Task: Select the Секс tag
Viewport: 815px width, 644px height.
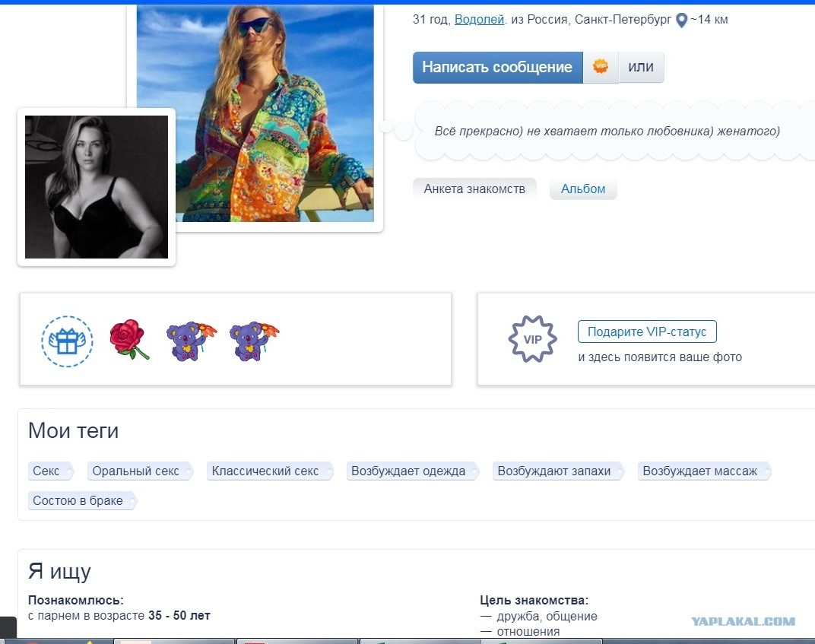Action: (x=50, y=471)
